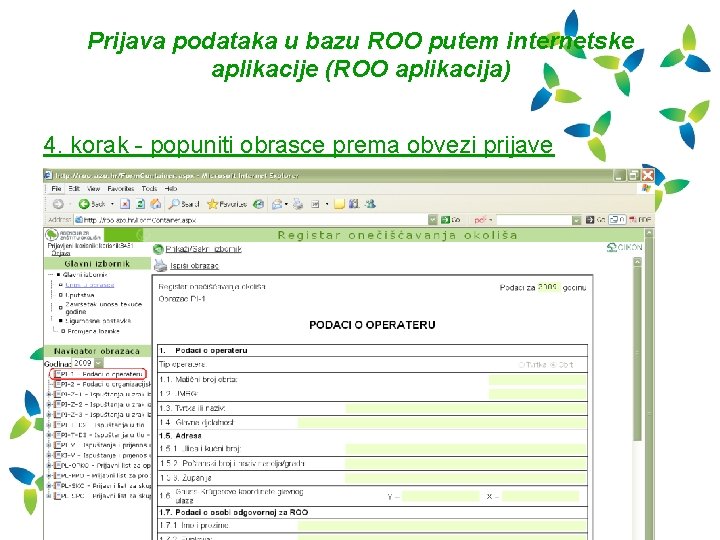Click the Print toolbar icon
The width and height of the screenshot is (720, 540).
pos(298,204)
